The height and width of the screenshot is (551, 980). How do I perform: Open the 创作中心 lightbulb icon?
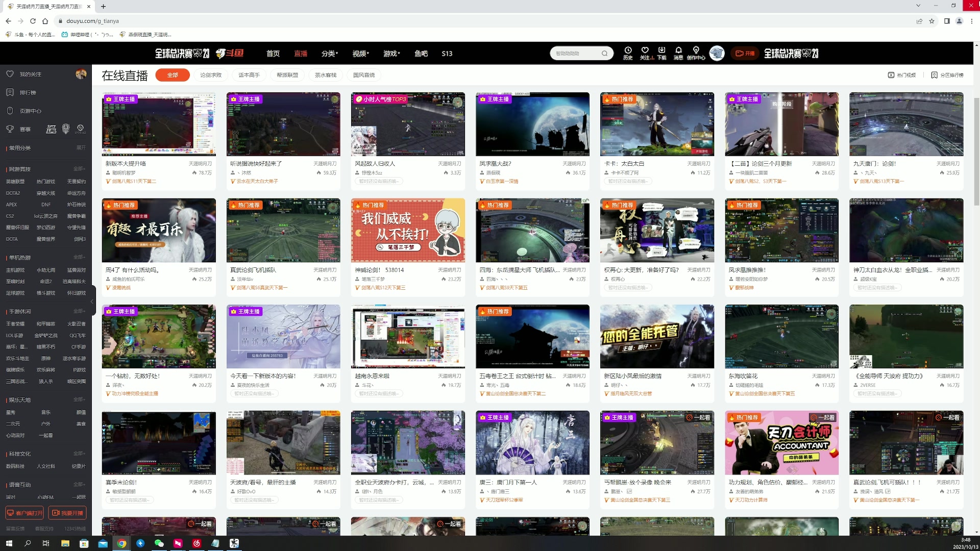[x=696, y=51]
